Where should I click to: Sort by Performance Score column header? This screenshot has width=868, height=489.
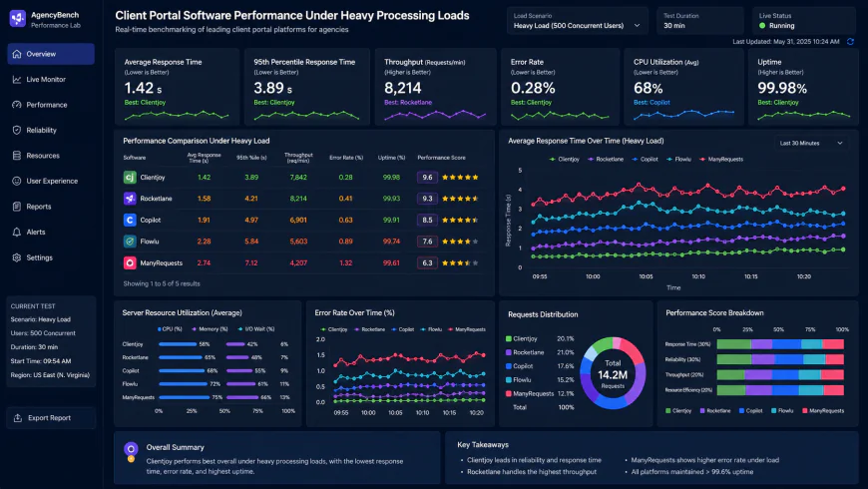click(441, 158)
